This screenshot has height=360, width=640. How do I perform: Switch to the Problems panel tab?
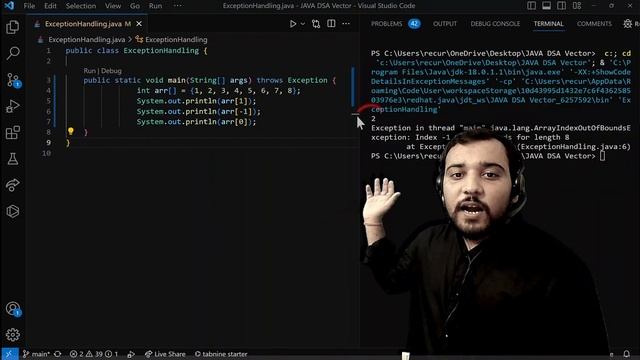pos(386,24)
